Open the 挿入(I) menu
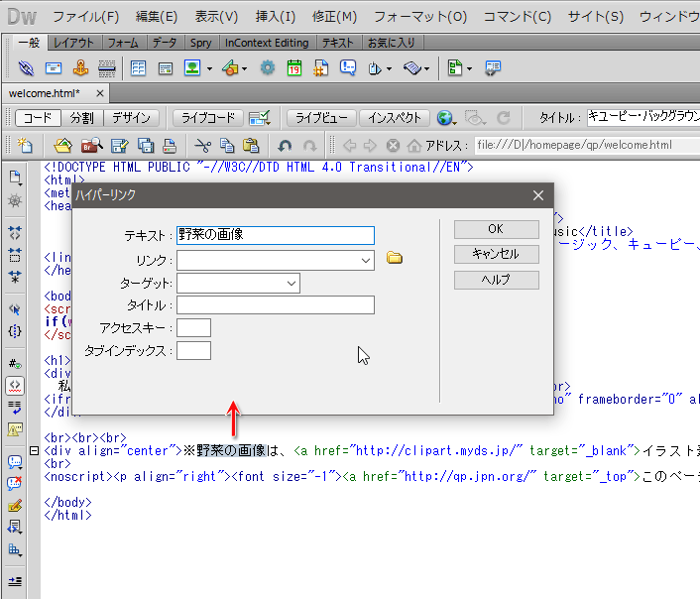 pyautogui.click(x=276, y=17)
